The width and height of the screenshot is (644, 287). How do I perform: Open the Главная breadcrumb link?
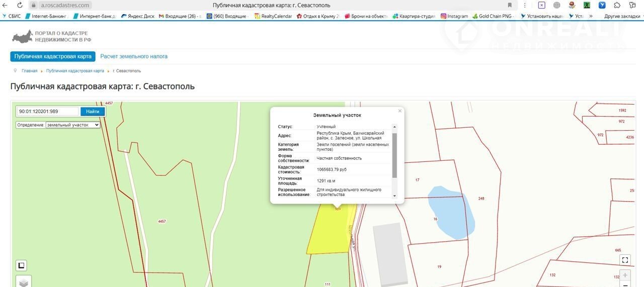point(29,71)
